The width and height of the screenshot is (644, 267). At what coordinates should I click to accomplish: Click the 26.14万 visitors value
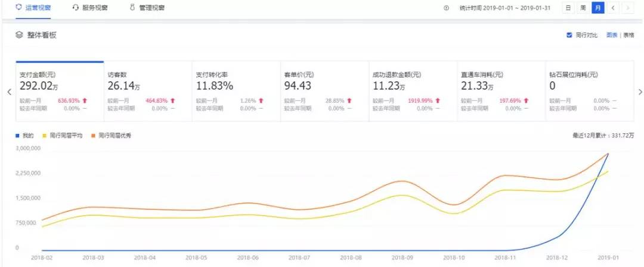pos(124,86)
